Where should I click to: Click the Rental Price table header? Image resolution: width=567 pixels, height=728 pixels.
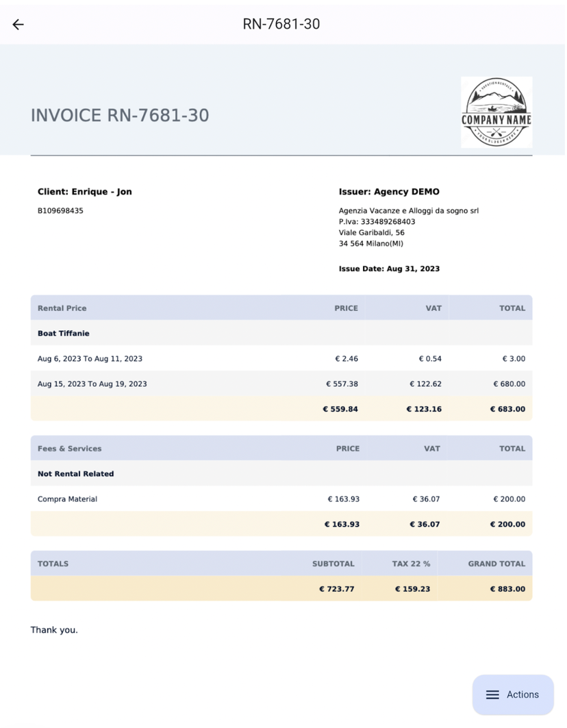point(281,308)
